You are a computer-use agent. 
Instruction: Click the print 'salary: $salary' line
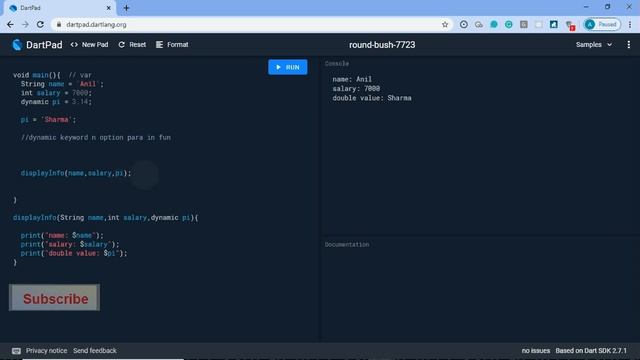click(x=70, y=244)
